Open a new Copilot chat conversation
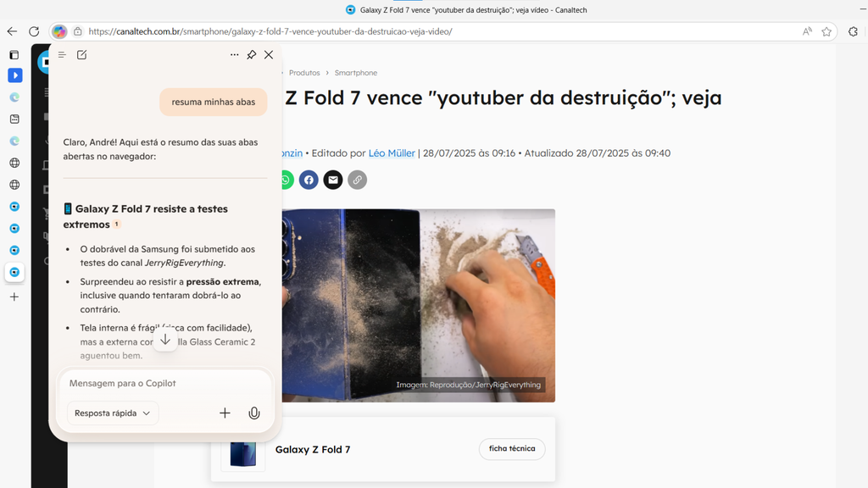868x488 pixels. click(x=81, y=54)
